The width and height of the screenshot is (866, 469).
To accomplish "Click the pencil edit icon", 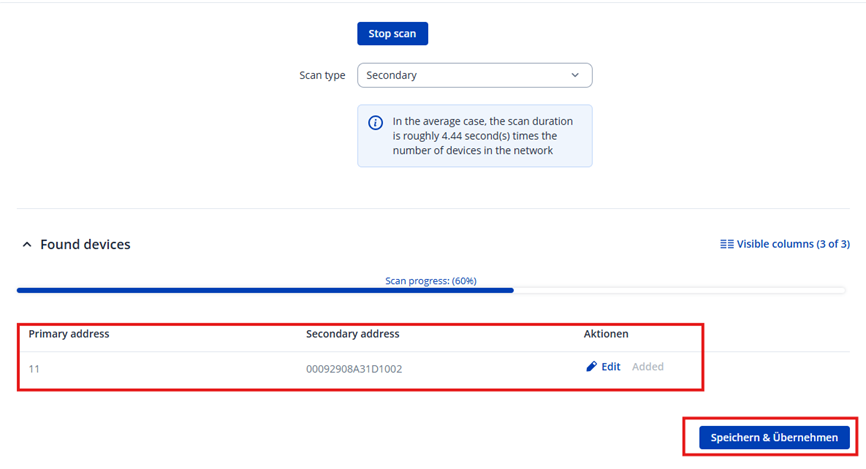I will click(x=591, y=367).
